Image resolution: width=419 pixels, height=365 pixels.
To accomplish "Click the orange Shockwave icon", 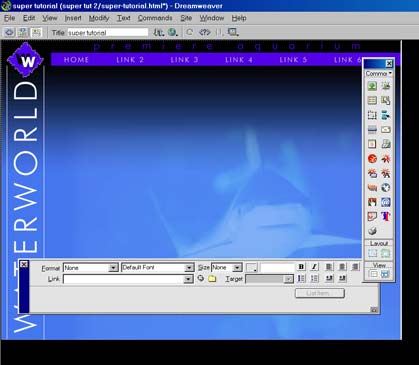I will pos(372,188).
